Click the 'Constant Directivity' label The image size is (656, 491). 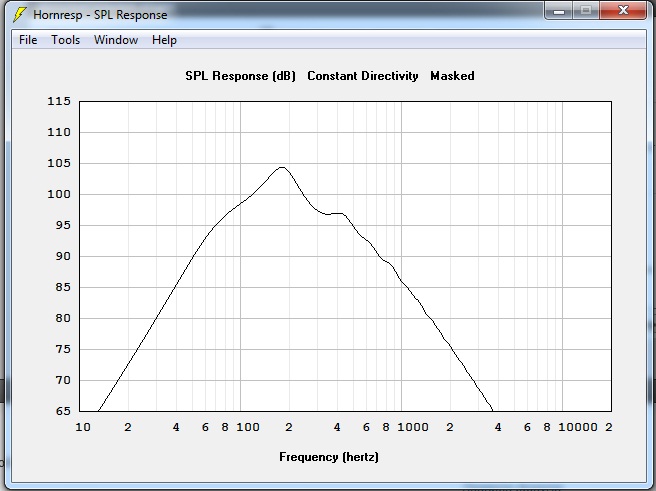click(x=363, y=76)
